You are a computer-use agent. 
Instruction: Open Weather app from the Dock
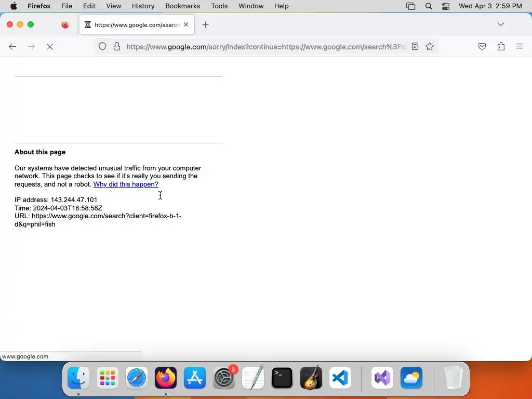click(411, 378)
